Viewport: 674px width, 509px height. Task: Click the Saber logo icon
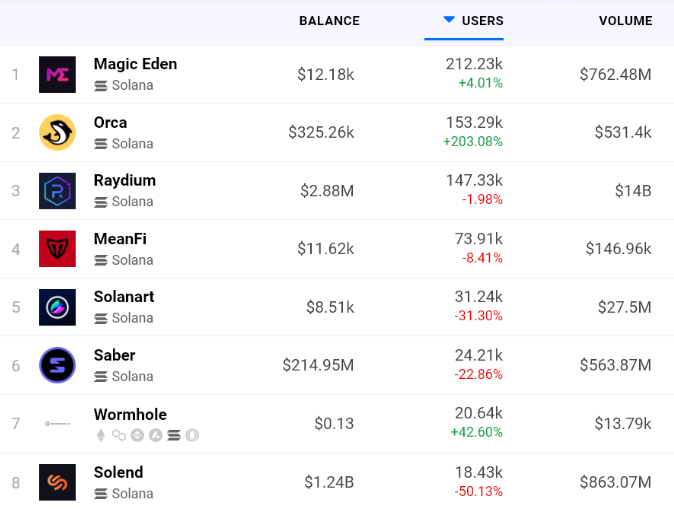(57, 365)
